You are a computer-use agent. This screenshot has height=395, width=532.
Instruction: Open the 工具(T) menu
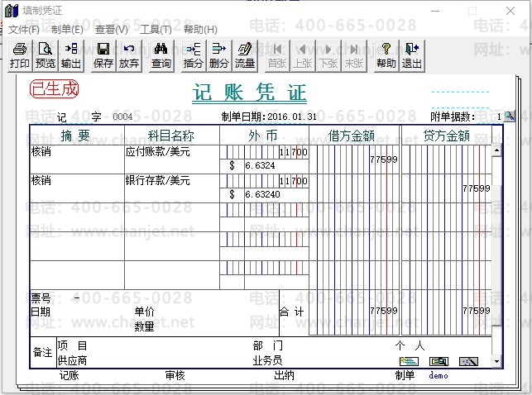(156, 29)
